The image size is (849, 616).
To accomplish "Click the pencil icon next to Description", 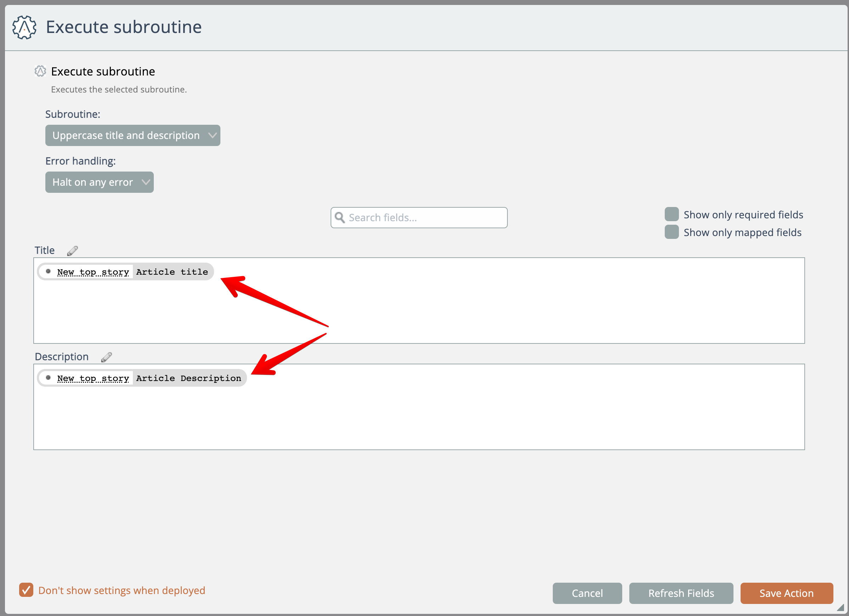I will click(x=106, y=357).
